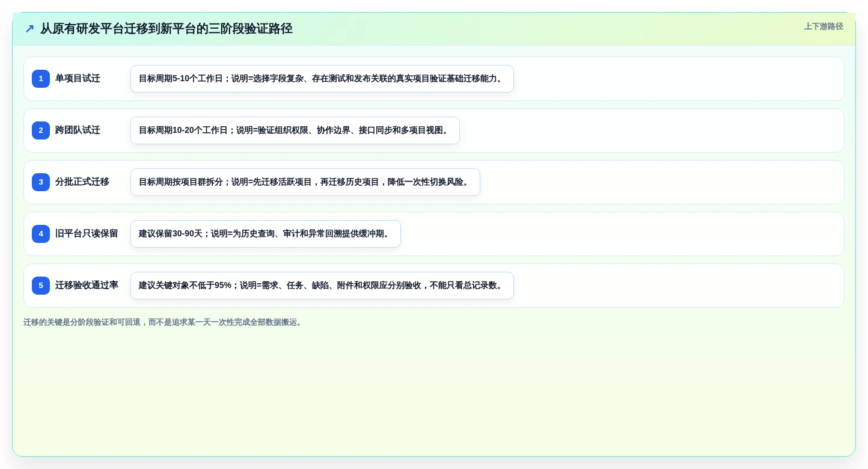
Task: Select step number 5 badge
Action: 41,286
